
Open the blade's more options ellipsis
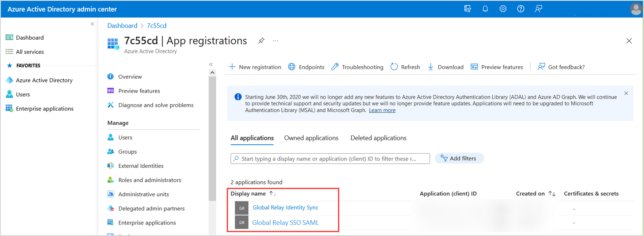275,41
